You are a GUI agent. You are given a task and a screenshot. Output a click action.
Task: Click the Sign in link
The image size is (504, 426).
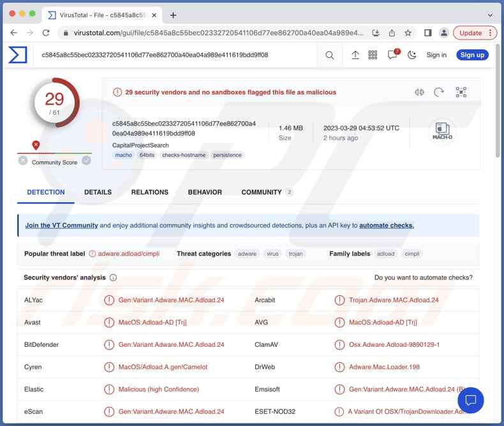(436, 55)
